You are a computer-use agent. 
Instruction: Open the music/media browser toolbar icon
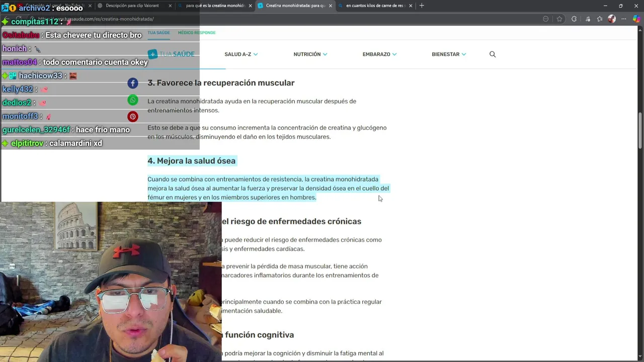click(588, 19)
